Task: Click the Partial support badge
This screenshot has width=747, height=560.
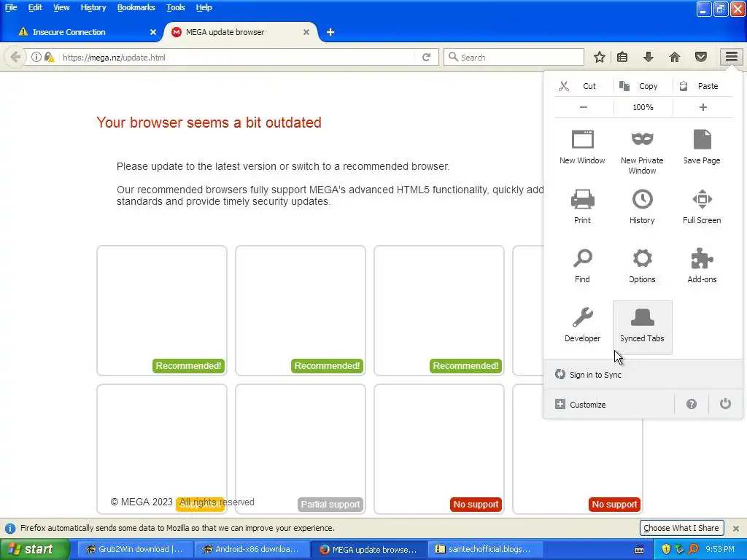Action: coord(330,505)
